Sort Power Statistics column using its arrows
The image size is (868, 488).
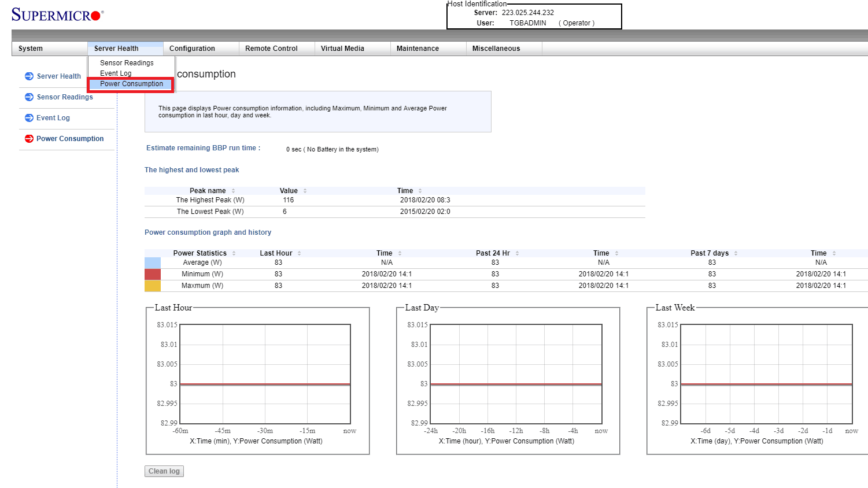tap(234, 253)
